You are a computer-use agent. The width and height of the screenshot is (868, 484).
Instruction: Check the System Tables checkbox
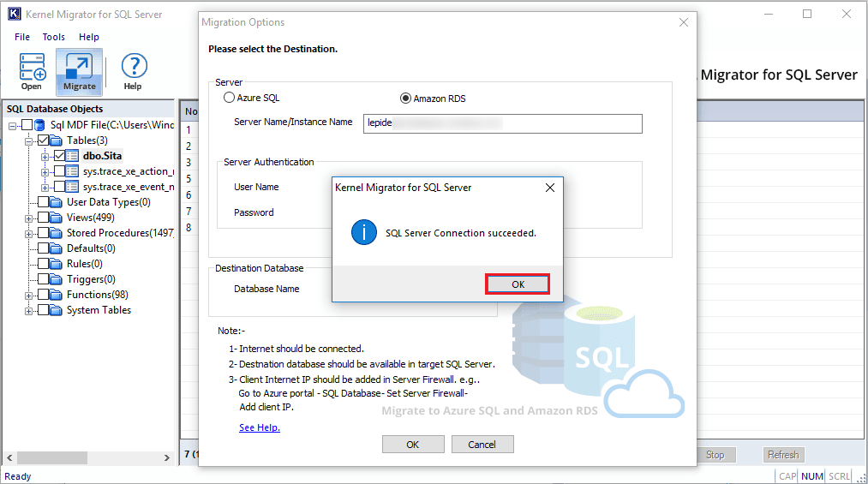coord(43,310)
